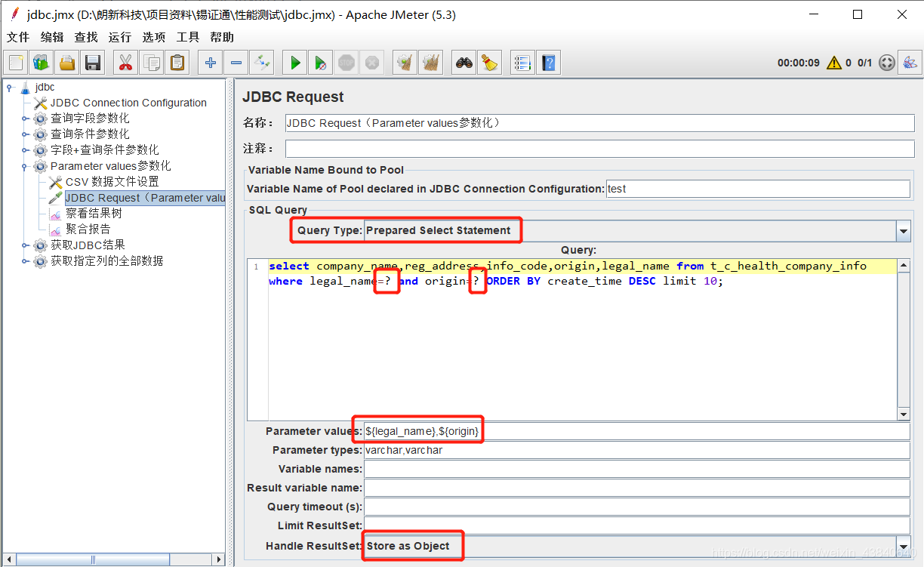Image resolution: width=924 pixels, height=567 pixels.
Task: Open the Templates icon
Action: [42, 63]
